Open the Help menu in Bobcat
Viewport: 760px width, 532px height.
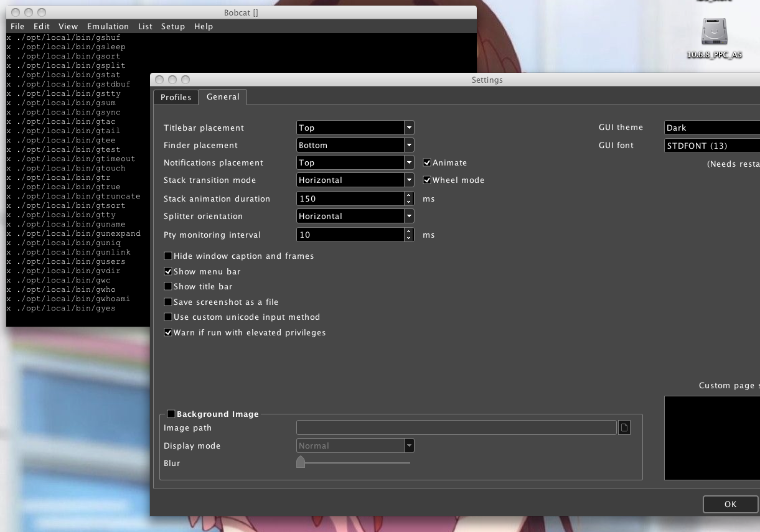pyautogui.click(x=204, y=26)
